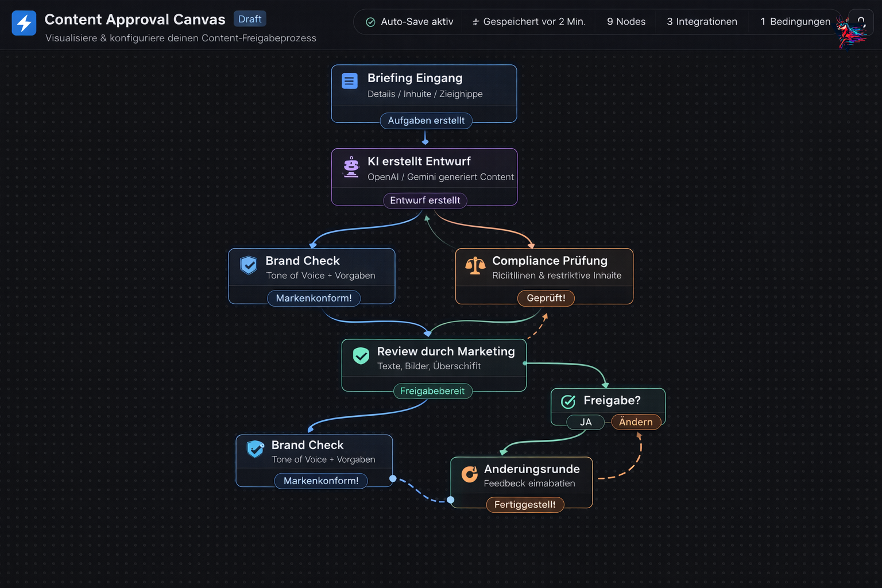Viewport: 882px width, 588px height.
Task: Click the JA button on Freigabe? node
Action: [x=585, y=422]
